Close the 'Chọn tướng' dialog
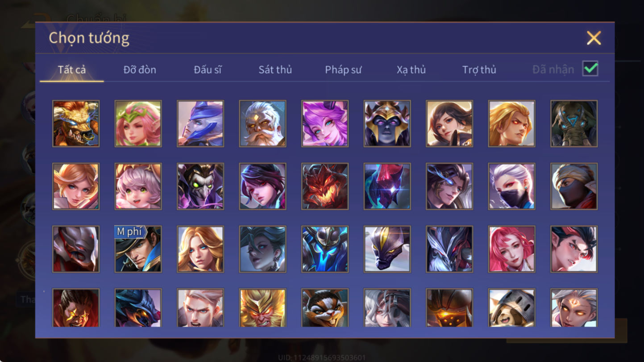This screenshot has height=362, width=644. [594, 38]
